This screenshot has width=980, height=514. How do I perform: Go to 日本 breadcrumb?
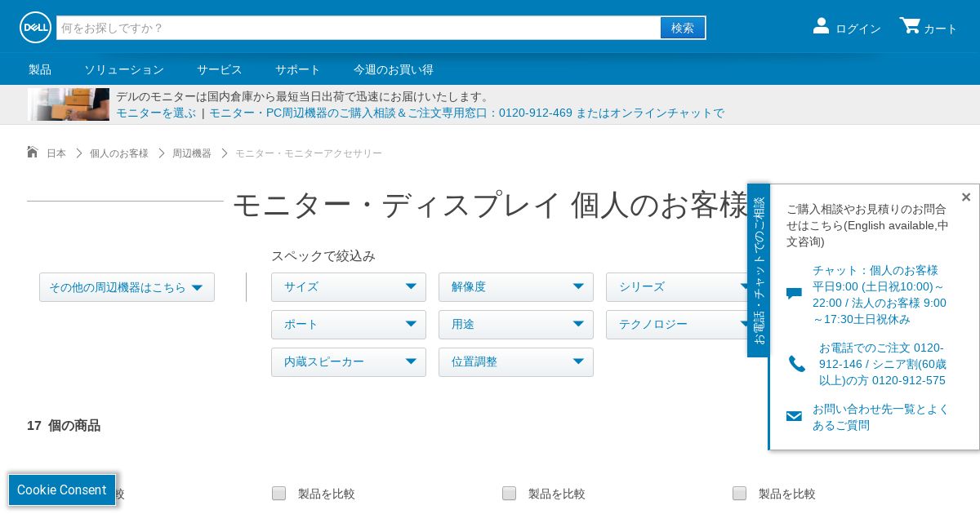[x=56, y=153]
